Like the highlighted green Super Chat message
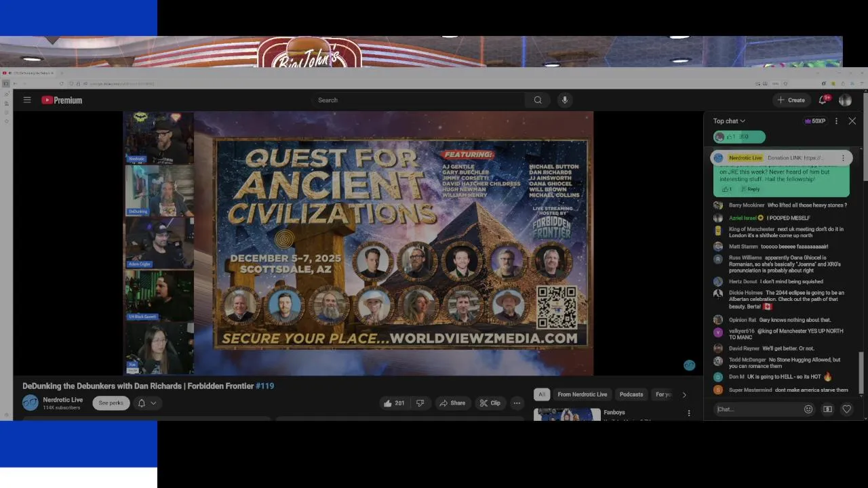868x488 pixels. (726, 189)
